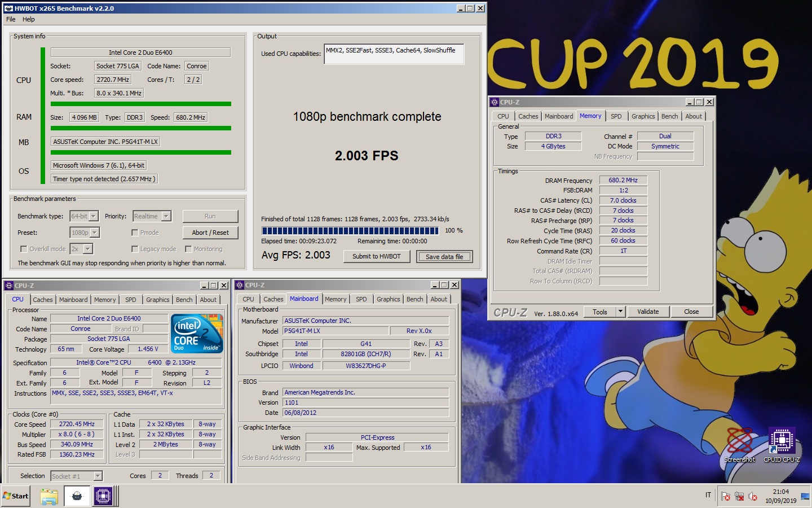This screenshot has width=812, height=508.
Task: Click the Used CPU capabilities text box
Action: [x=394, y=54]
